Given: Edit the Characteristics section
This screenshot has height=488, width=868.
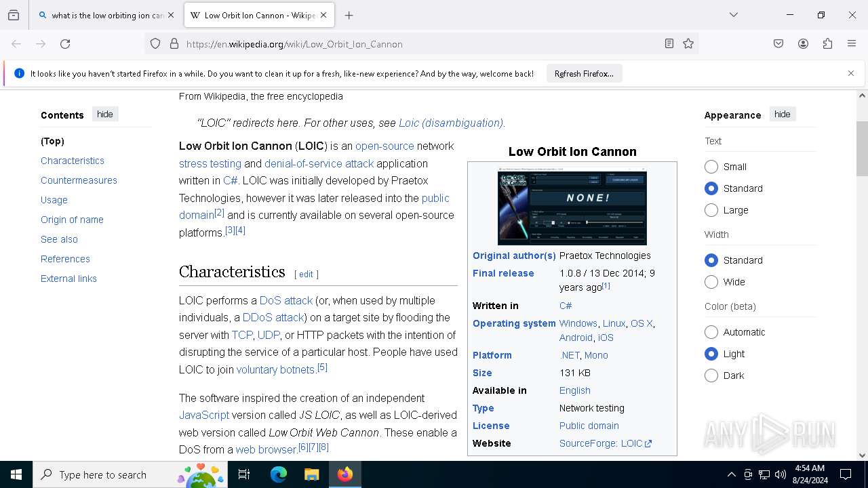Looking at the screenshot, I should tap(306, 274).
